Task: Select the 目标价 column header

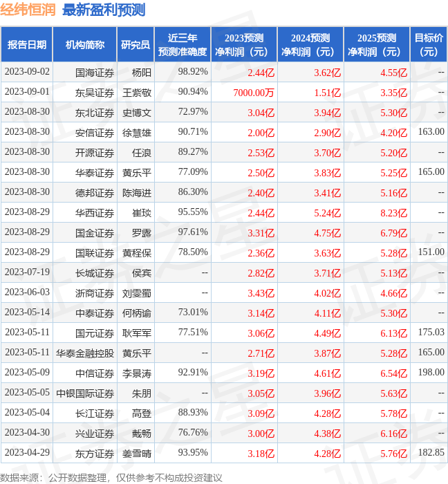Action: pyautogui.click(x=429, y=44)
